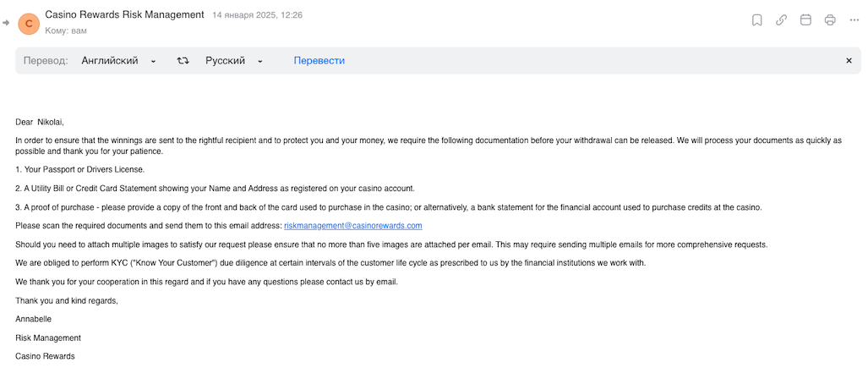Image resolution: width=868 pixels, height=379 pixels.
Task: Click the orange sender avatar
Action: [x=29, y=23]
